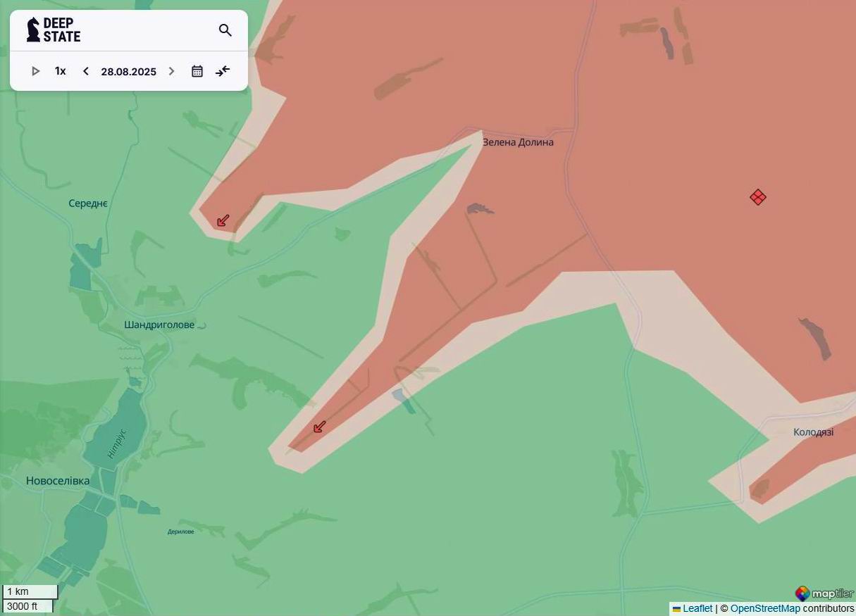Select the Шандриголове settlement label
Viewport: 856px width, 616px height.
pyautogui.click(x=158, y=325)
